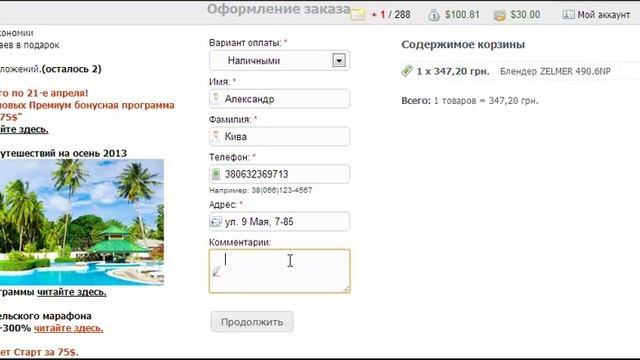Click the Всего: 1 товаров = 347,20 грн. line
The width and height of the screenshot is (640, 360).
(470, 101)
